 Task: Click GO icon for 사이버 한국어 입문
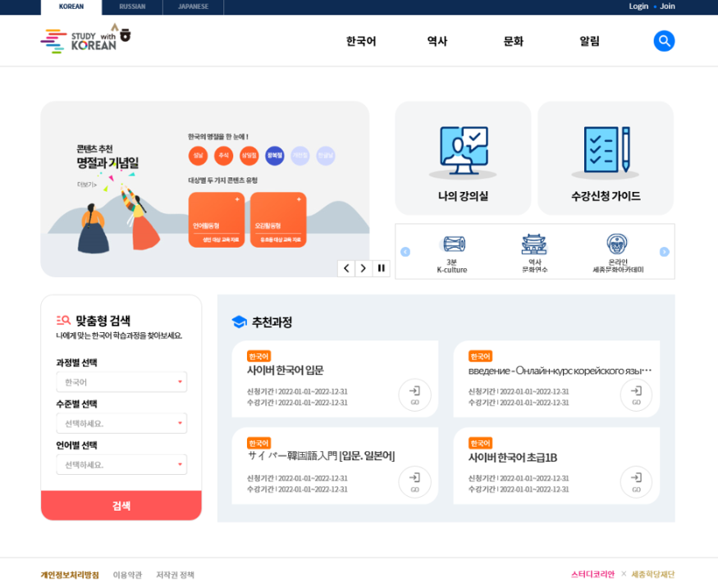[x=414, y=394]
